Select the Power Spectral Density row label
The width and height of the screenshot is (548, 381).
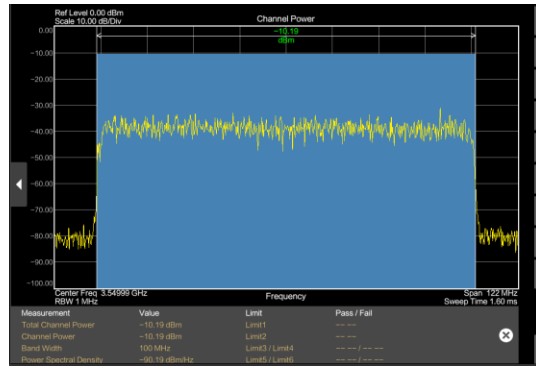(62, 360)
